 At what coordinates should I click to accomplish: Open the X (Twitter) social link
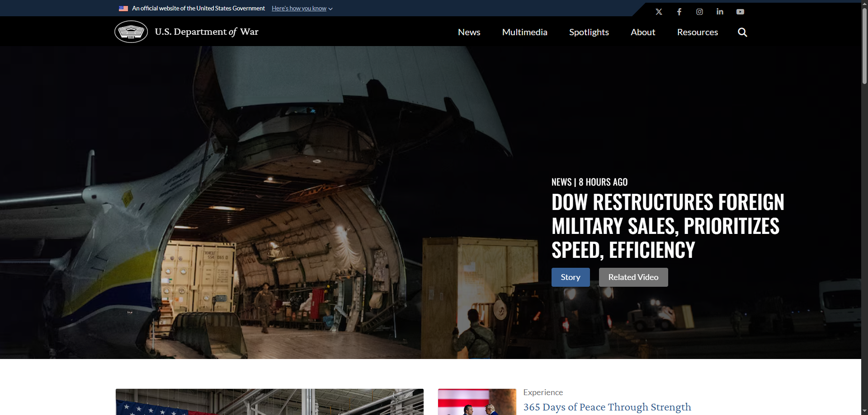point(659,12)
